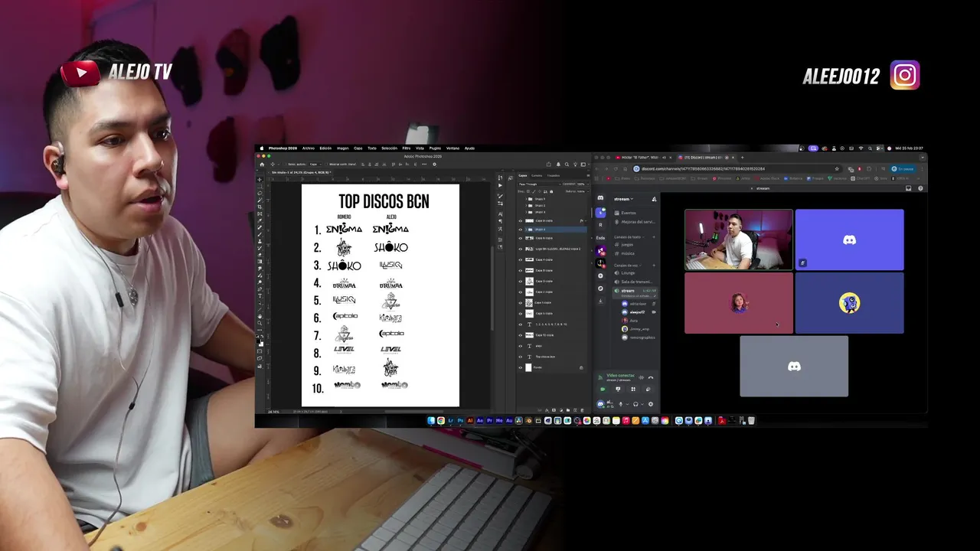Click the Discord URL address bar
This screenshot has width=980, height=551.
pos(737,169)
